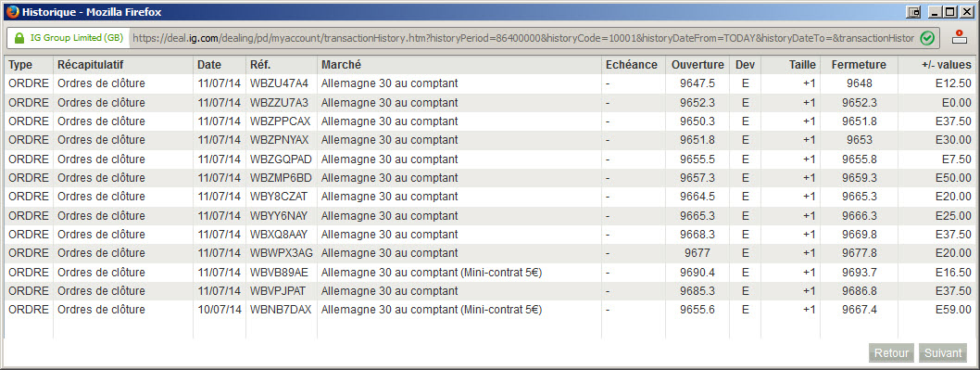Click the Suivant button
The width and height of the screenshot is (980, 370).
pos(943,353)
